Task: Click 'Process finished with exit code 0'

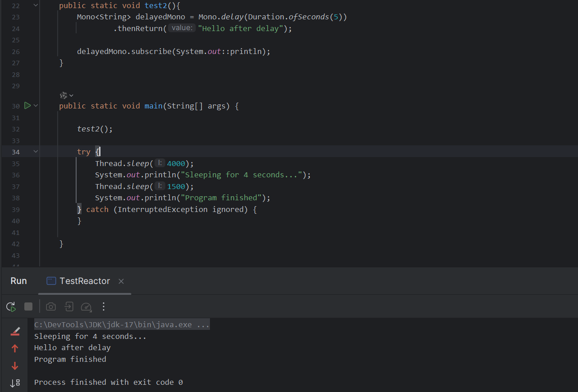Action: 109,382
